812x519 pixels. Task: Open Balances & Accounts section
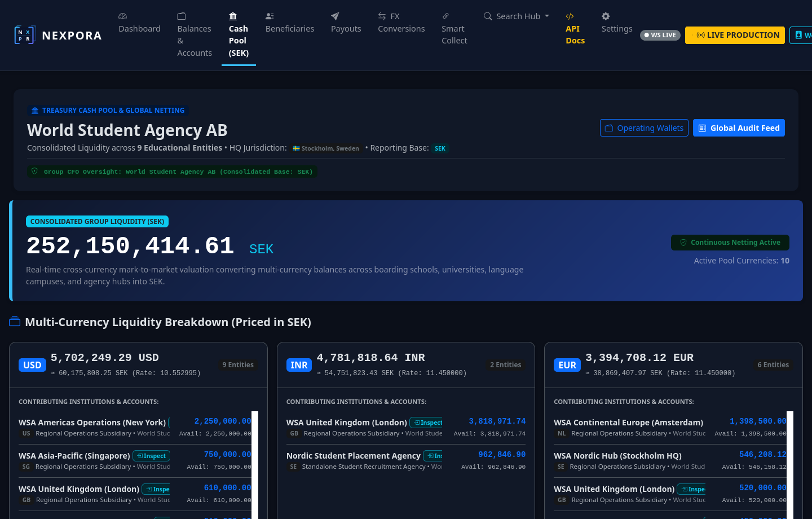195,35
